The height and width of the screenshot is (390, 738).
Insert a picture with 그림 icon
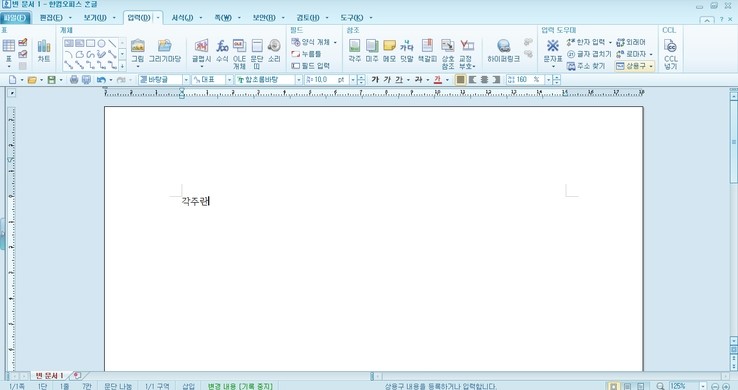tap(137, 51)
